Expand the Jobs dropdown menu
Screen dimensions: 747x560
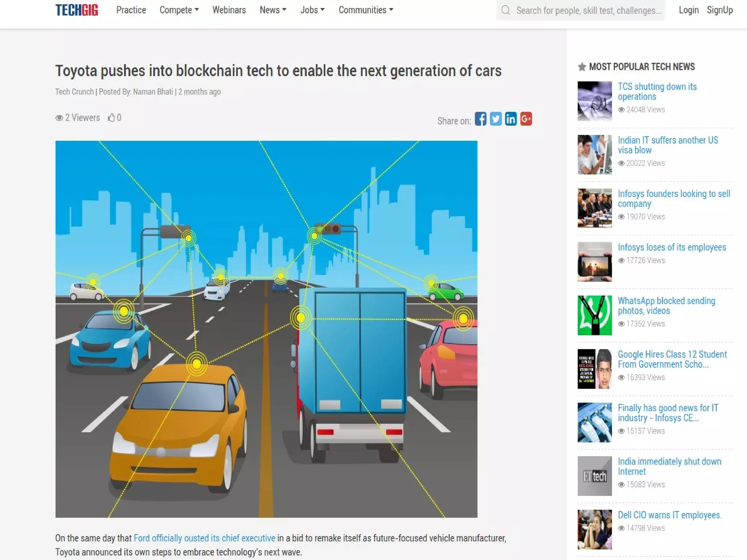312,10
